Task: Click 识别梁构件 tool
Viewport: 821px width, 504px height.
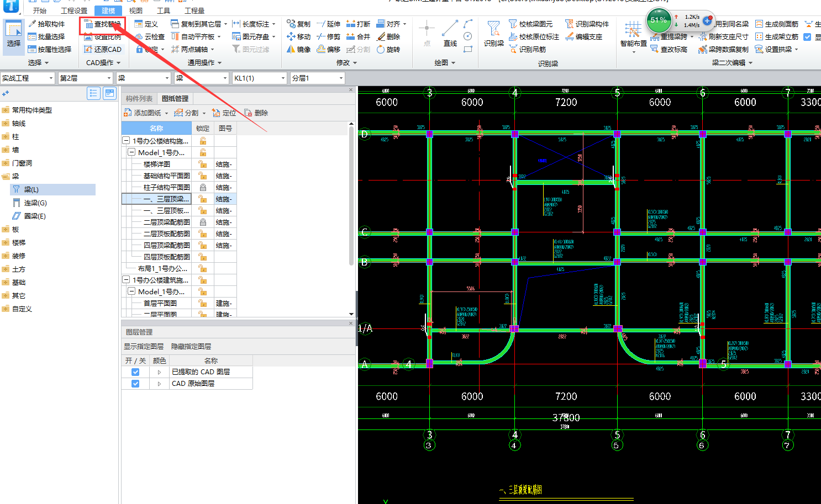Action: [x=587, y=24]
